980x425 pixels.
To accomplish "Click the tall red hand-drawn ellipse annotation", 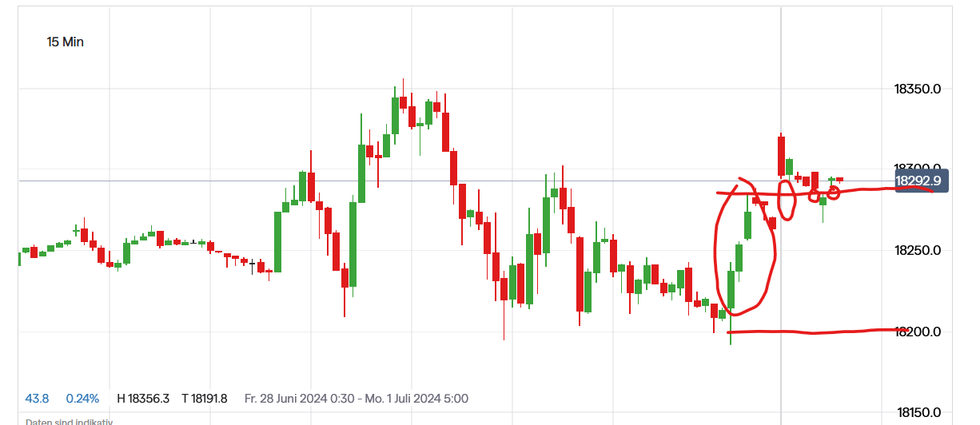I will click(x=715, y=240).
